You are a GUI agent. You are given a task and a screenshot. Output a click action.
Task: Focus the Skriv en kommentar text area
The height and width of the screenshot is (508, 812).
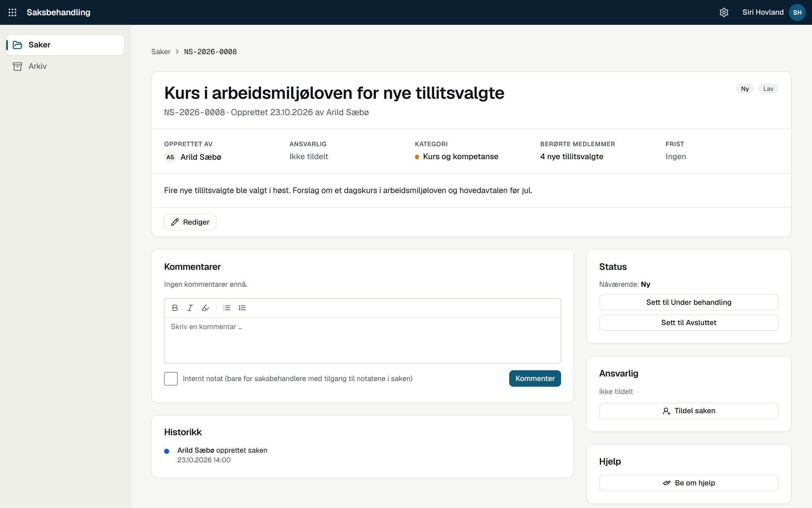(x=362, y=340)
